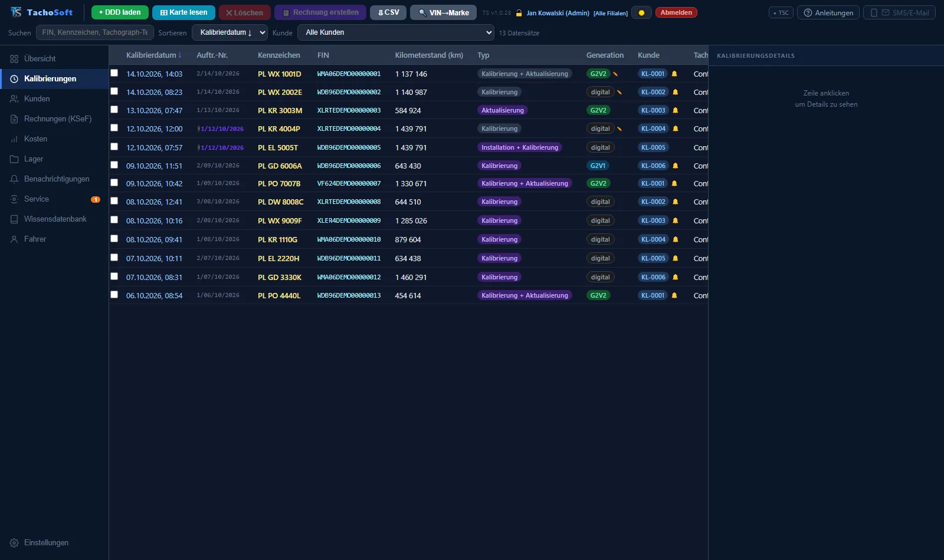This screenshot has height=560, width=944.
Task: Click the pencil icon in the PL WX 2002E row
Action: tap(619, 92)
